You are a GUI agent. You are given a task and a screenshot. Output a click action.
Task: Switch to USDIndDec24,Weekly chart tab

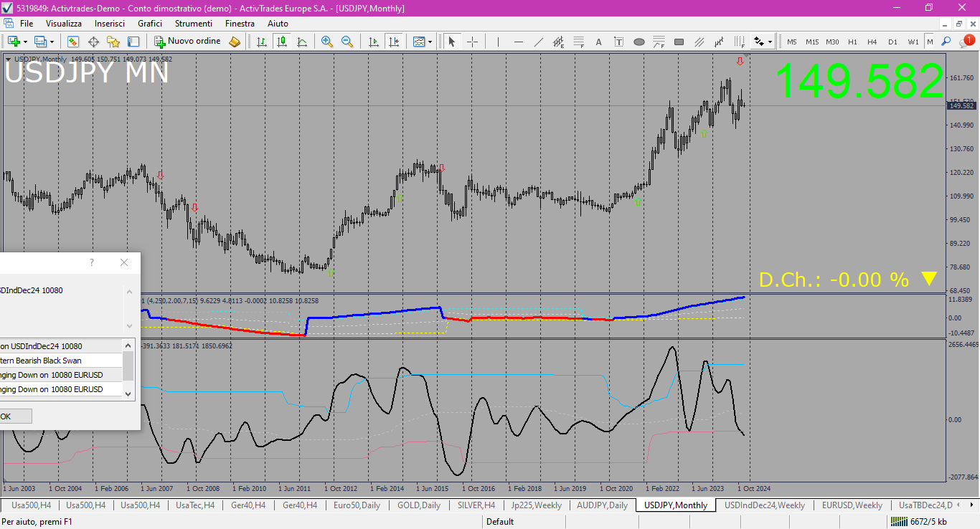click(x=765, y=505)
